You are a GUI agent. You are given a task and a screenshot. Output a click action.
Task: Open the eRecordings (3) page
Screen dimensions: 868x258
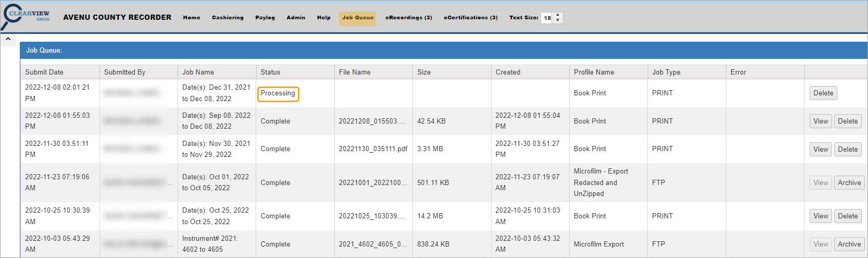(x=409, y=18)
